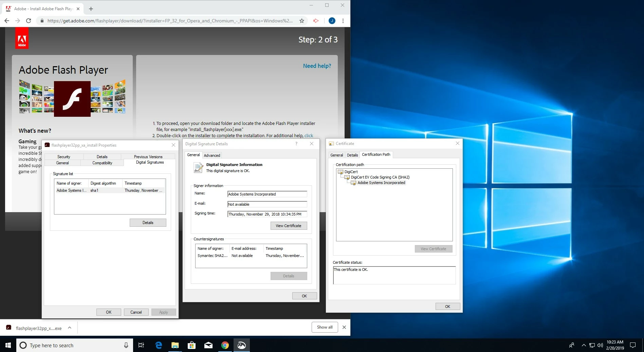Image resolution: width=644 pixels, height=352 pixels.
Task: Click the View Certificate button in Signature Details
Action: click(289, 226)
